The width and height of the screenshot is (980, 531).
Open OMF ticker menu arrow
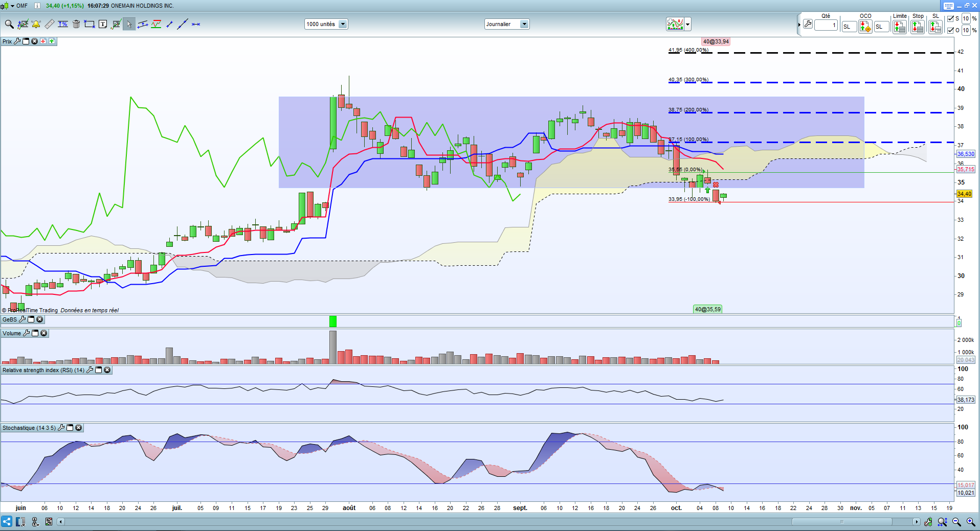[x=12, y=6]
